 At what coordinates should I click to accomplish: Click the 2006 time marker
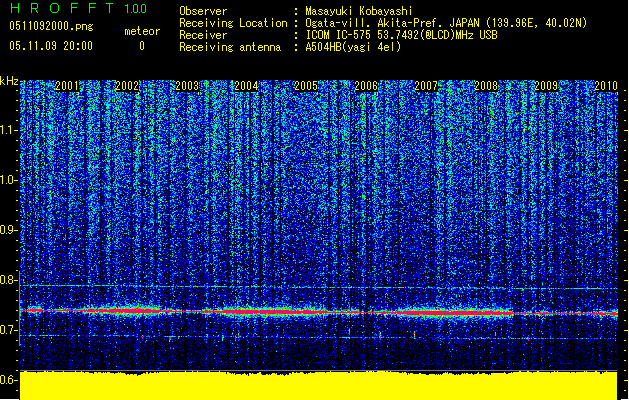point(366,86)
